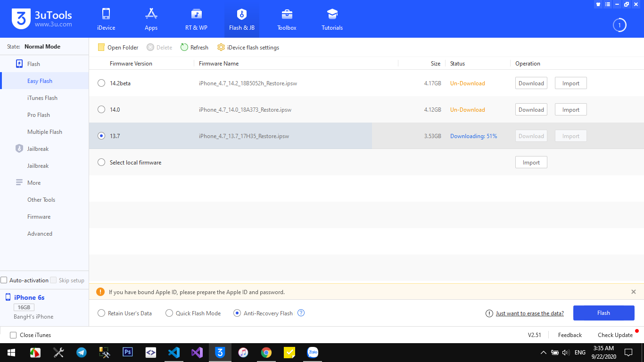Download the 14.2beta firmware
The height and width of the screenshot is (362, 644).
point(531,83)
